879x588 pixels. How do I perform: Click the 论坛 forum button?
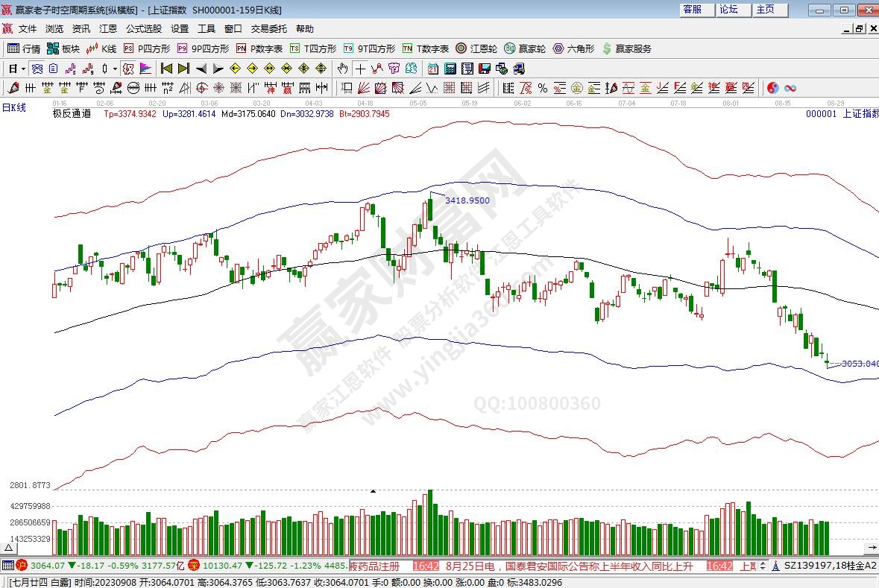(x=728, y=10)
